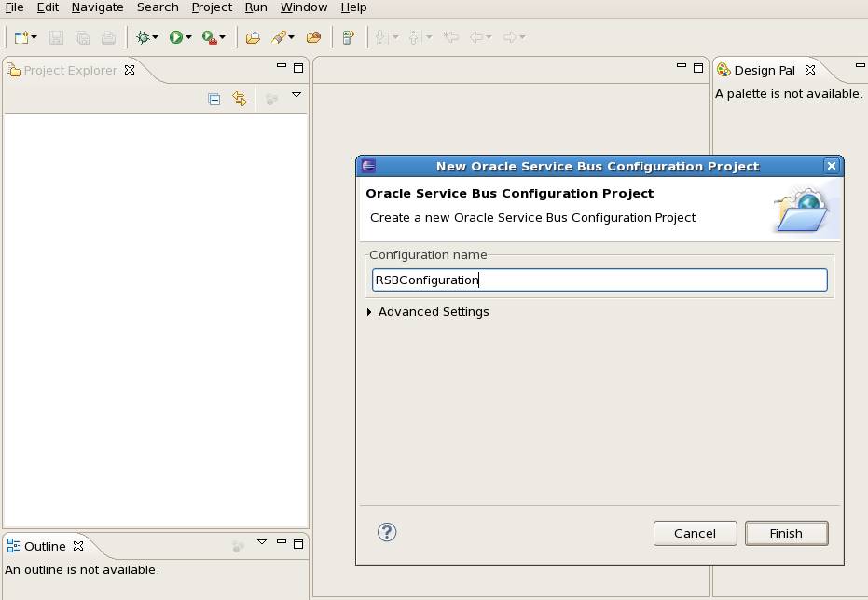The width and height of the screenshot is (868, 600).
Task: Minimize the Project Explorer panel
Action: (282, 66)
